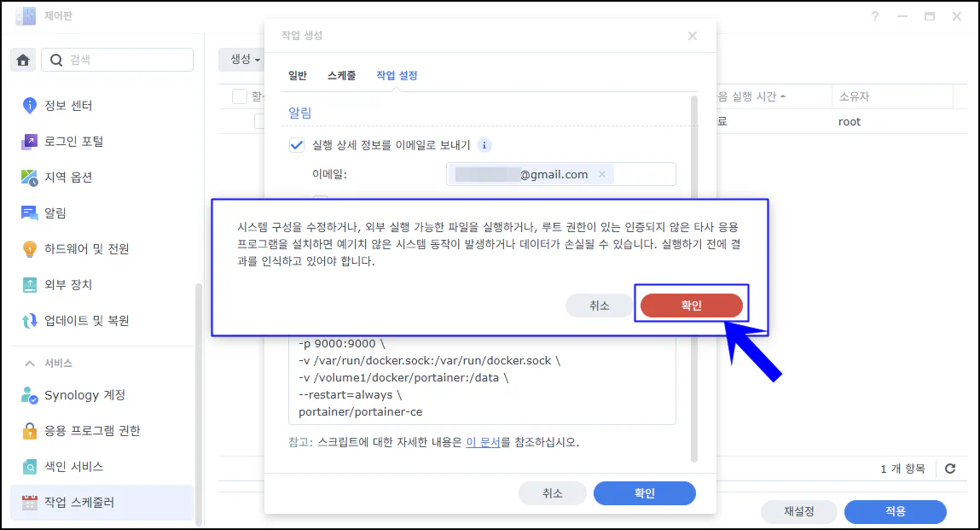980x530 pixels.
Task: Cancel the warning dialog with 취소
Action: tap(599, 306)
